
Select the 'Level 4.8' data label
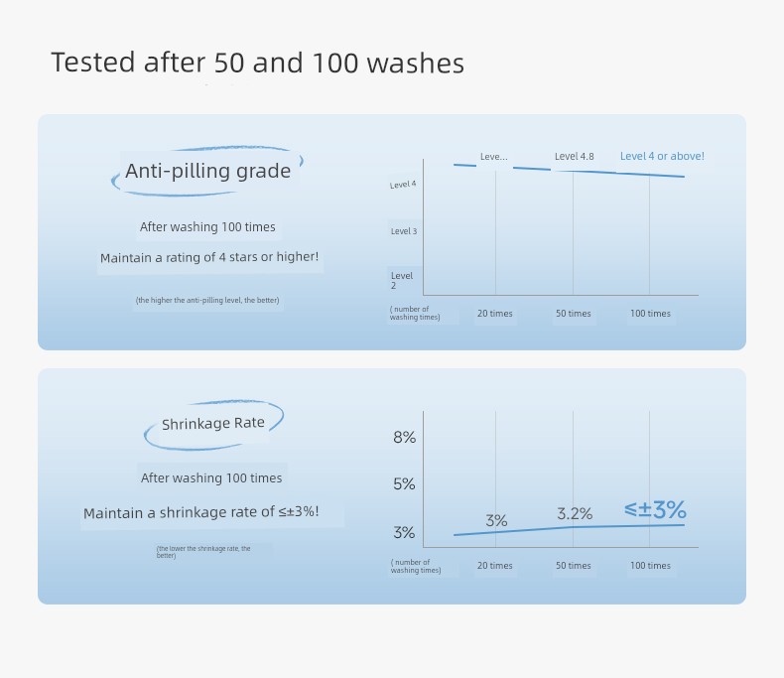click(x=574, y=157)
